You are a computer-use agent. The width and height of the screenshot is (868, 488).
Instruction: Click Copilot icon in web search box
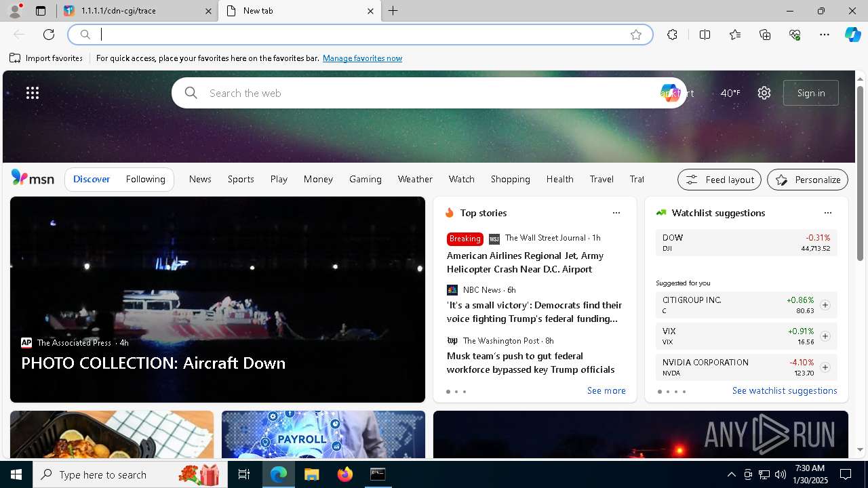click(x=670, y=93)
